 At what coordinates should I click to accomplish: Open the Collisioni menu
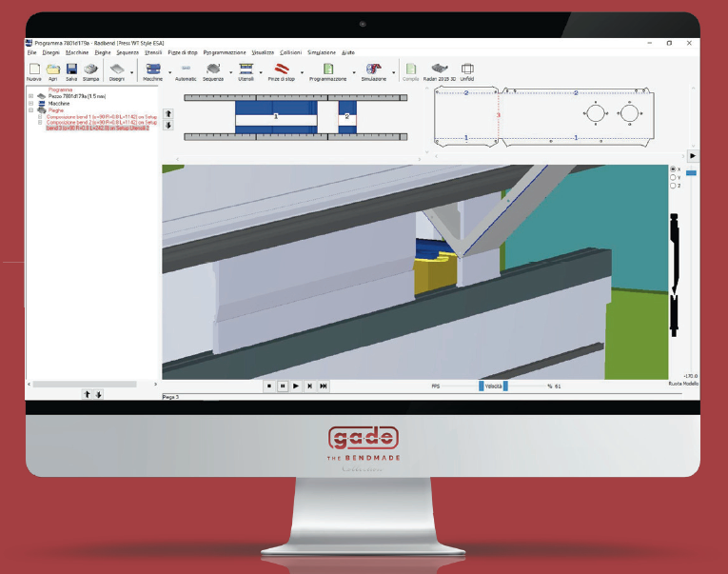(290, 52)
